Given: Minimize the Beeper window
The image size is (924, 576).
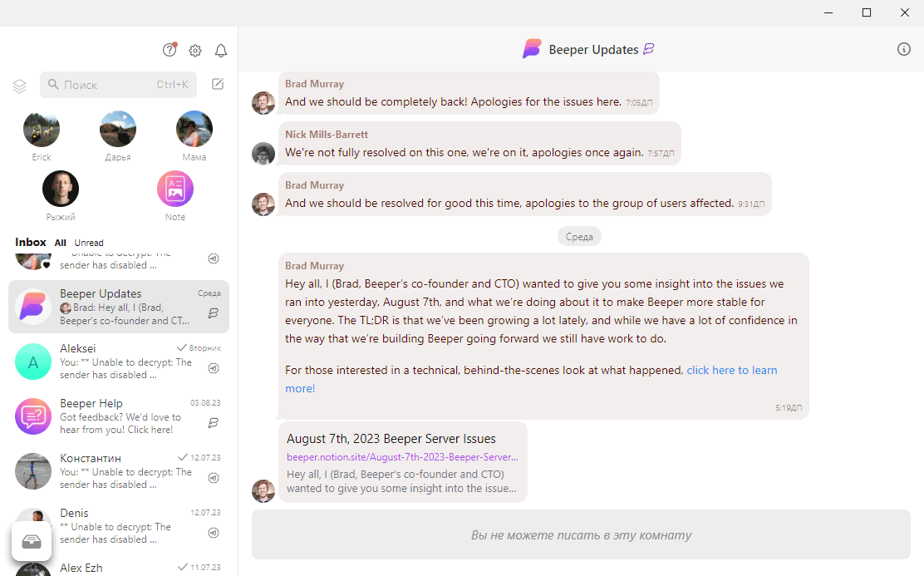Looking at the screenshot, I should pos(828,12).
